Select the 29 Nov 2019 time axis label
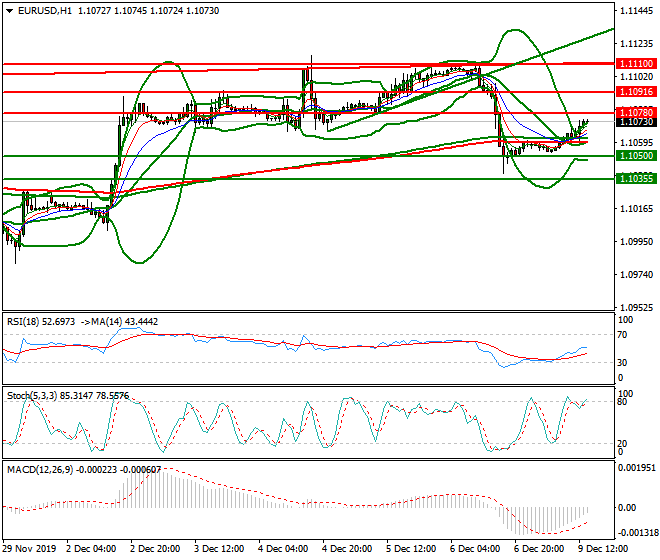Image resolution: width=660 pixels, height=560 pixels. [x=29, y=549]
